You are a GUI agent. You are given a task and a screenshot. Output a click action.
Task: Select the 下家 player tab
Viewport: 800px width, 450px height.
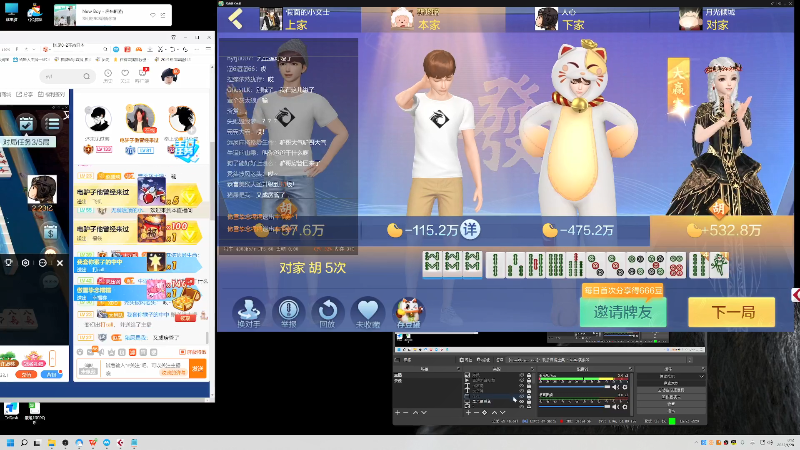pos(578,19)
